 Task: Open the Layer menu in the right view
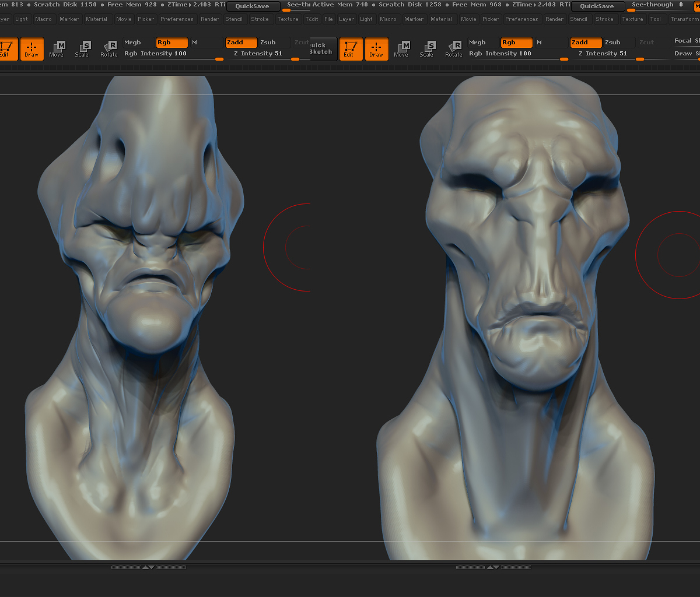tap(346, 19)
